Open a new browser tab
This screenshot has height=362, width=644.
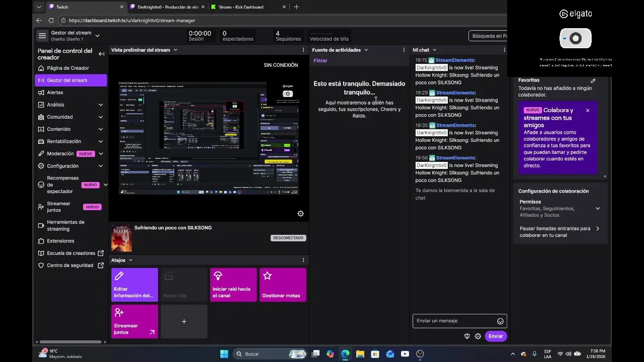(x=296, y=7)
